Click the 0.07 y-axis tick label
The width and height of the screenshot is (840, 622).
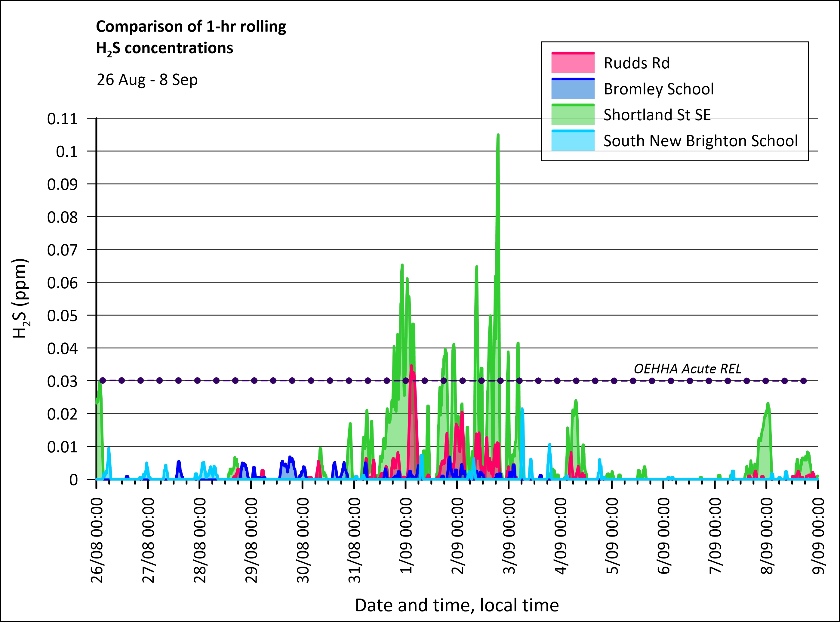pyautogui.click(x=62, y=250)
